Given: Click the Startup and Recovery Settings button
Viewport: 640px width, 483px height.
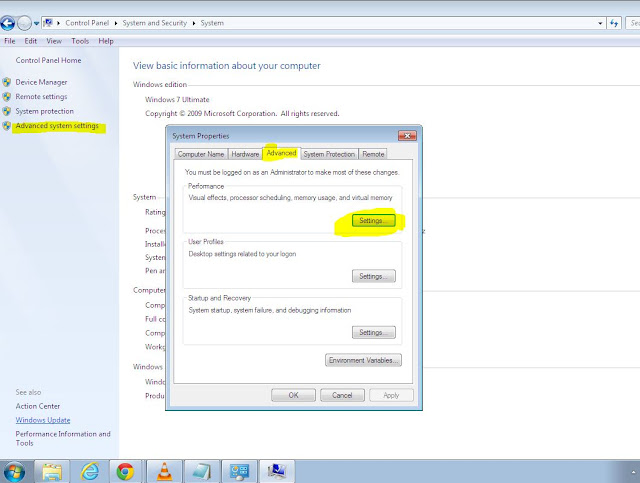Looking at the screenshot, I should (373, 332).
